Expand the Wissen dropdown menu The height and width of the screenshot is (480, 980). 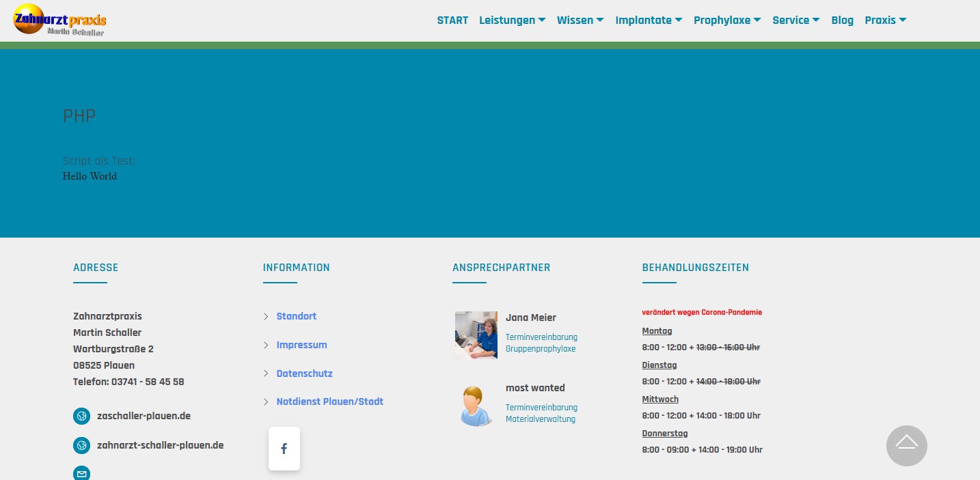click(580, 20)
